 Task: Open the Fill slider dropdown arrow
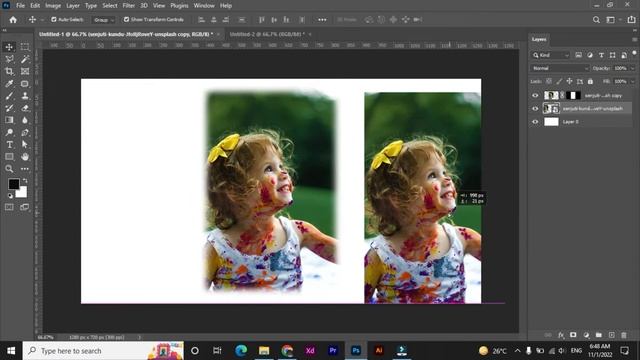[633, 81]
